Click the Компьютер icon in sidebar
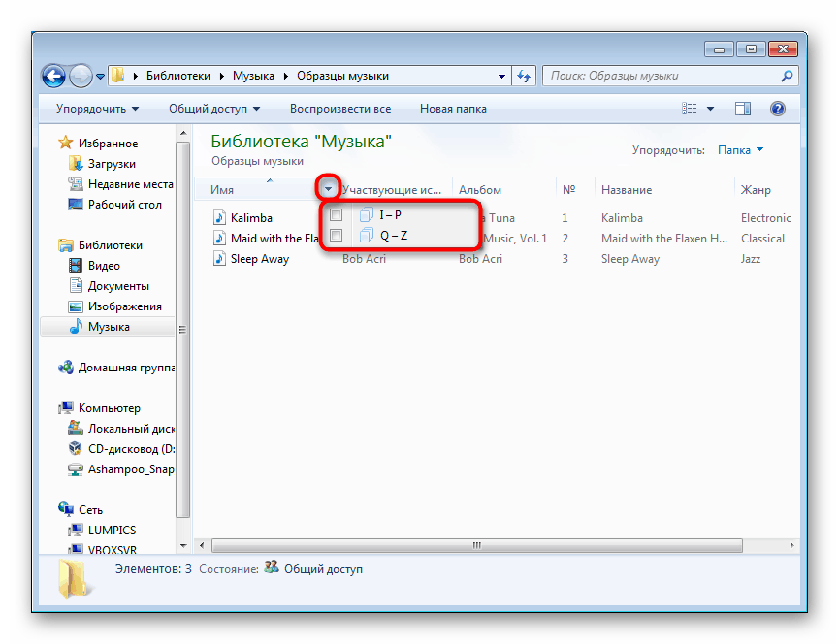The width and height of the screenshot is (839, 644). 66,408
